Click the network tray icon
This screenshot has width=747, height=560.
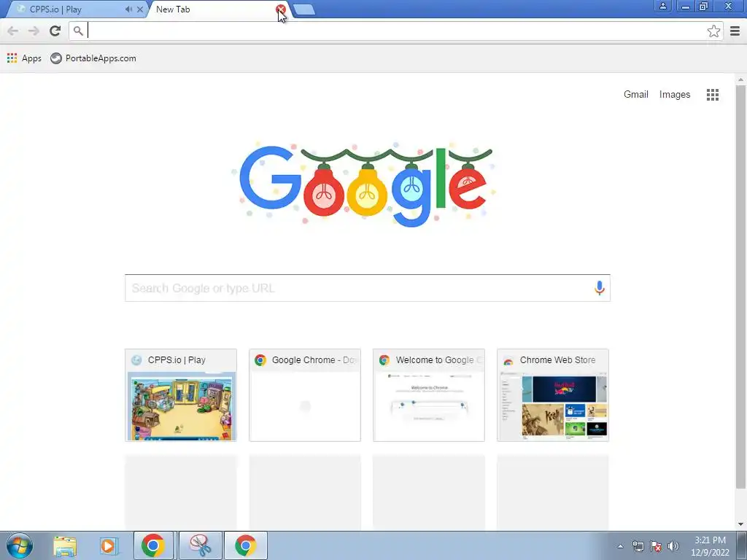point(638,546)
